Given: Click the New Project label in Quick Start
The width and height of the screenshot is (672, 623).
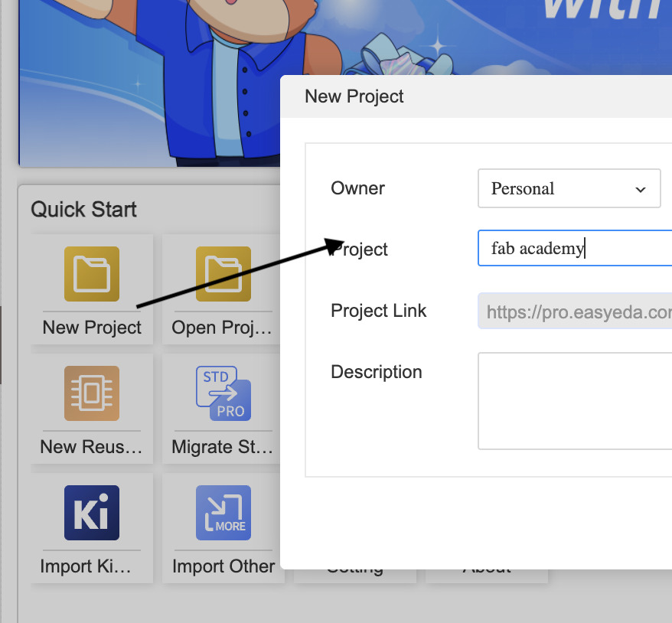Looking at the screenshot, I should click(92, 328).
